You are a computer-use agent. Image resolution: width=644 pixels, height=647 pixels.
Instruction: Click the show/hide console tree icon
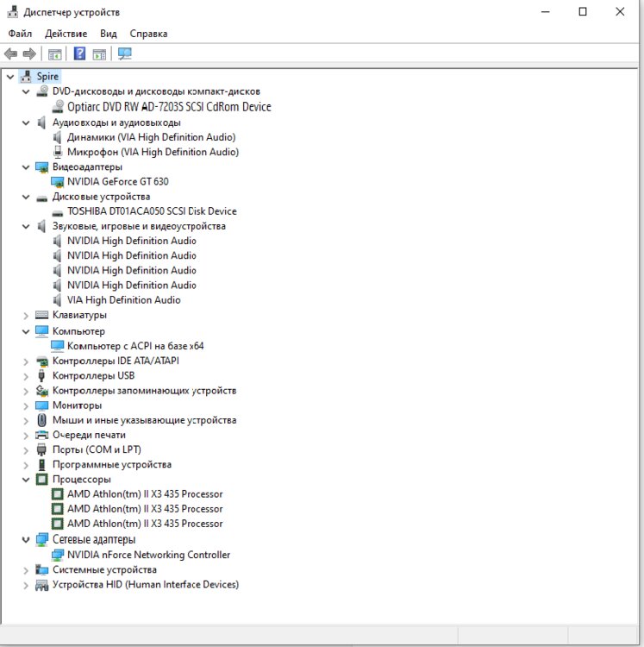(x=54, y=54)
